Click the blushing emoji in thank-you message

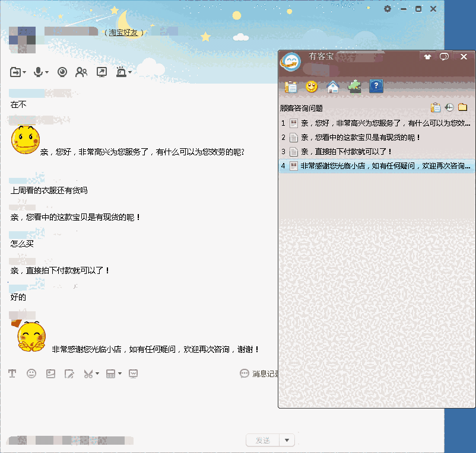point(31,337)
